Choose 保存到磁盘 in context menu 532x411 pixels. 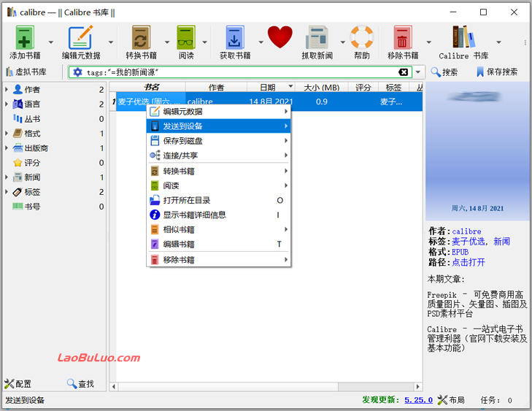(218, 140)
